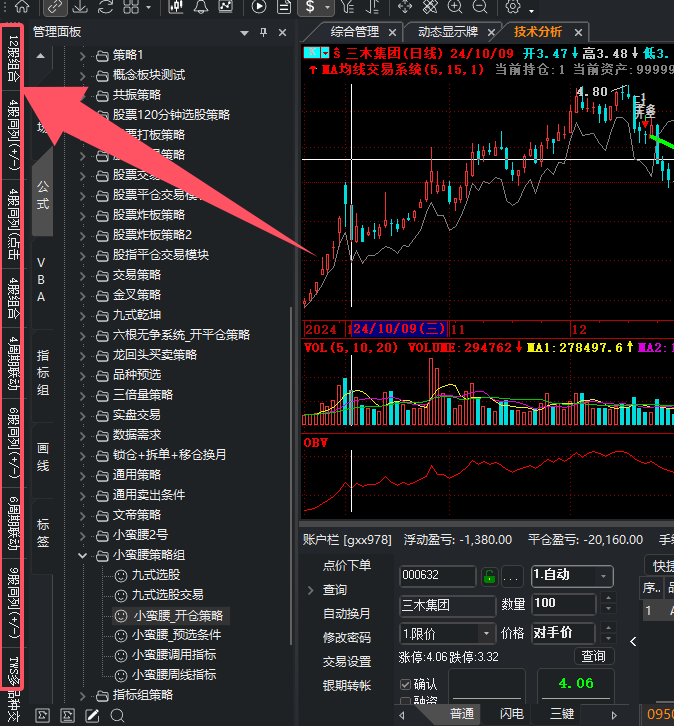Image resolution: width=674 pixels, height=726 pixels.
Task: Open the 1.限价 order type dropdown
Action: (447, 633)
